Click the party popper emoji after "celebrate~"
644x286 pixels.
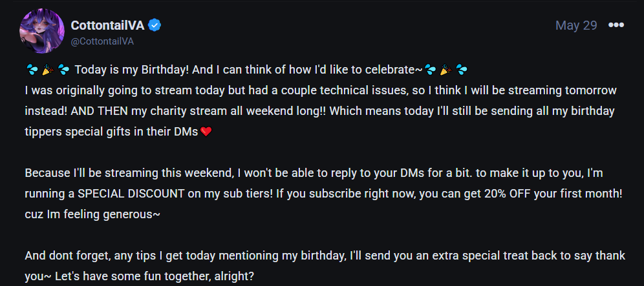coord(445,70)
